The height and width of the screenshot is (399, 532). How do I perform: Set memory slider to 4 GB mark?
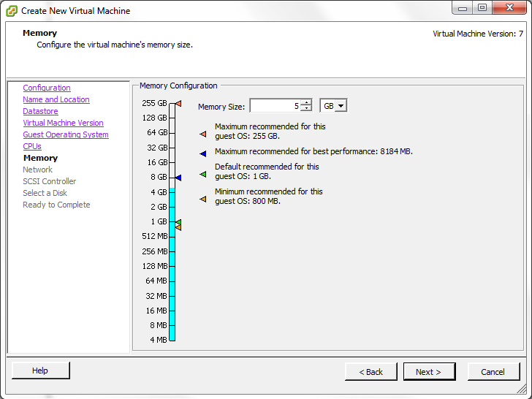click(172, 192)
